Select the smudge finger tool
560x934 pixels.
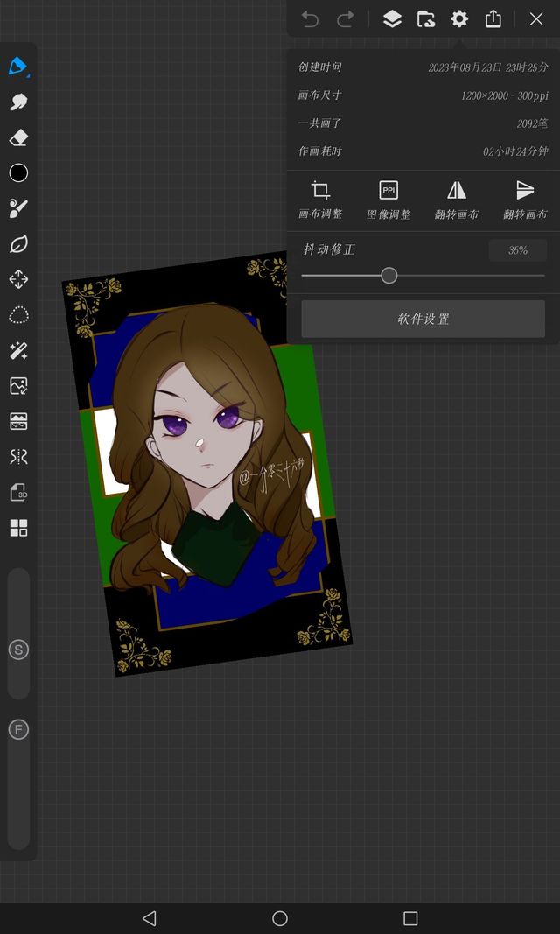tap(18, 102)
